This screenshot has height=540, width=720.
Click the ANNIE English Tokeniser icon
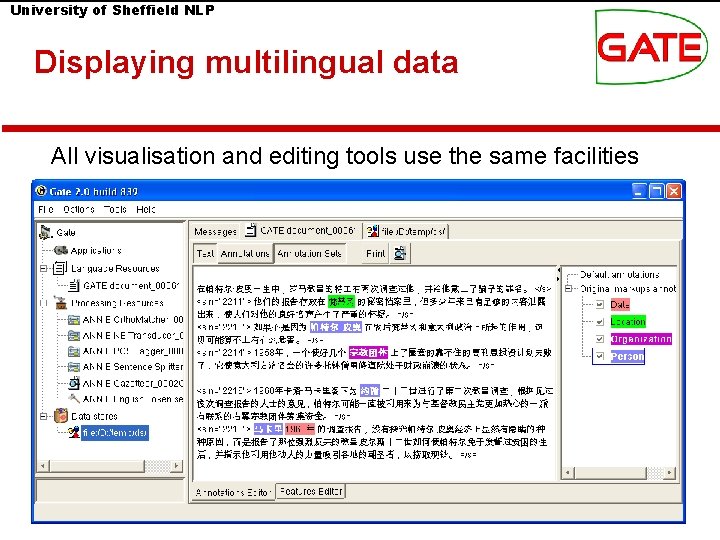[74, 399]
